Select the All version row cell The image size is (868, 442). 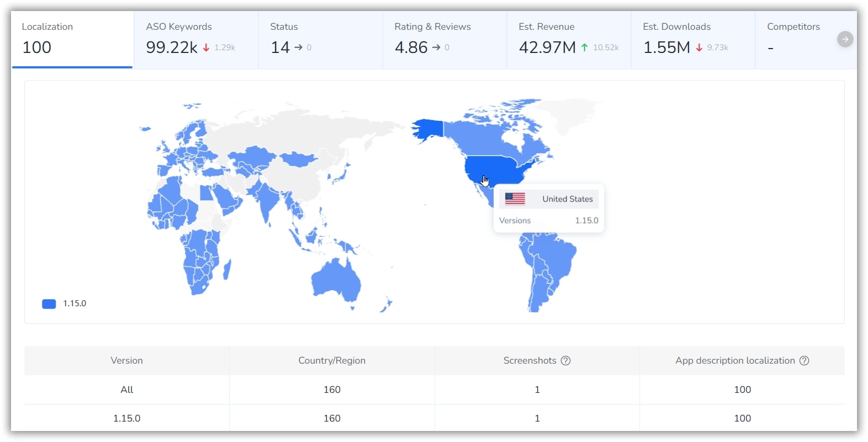click(x=127, y=390)
